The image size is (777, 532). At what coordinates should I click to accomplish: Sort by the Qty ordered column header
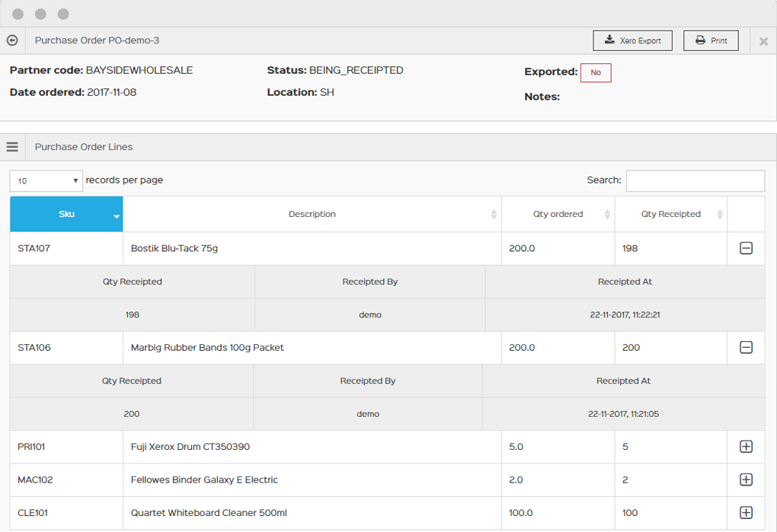558,214
